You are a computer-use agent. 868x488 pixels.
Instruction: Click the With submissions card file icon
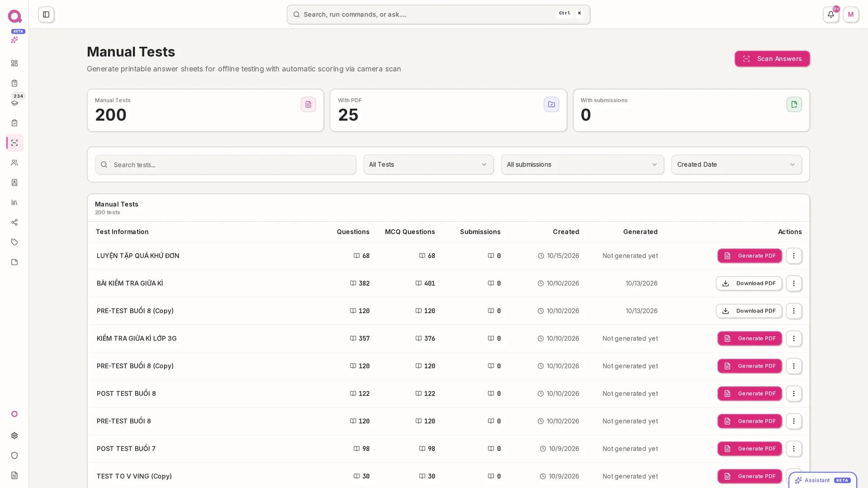click(x=794, y=104)
